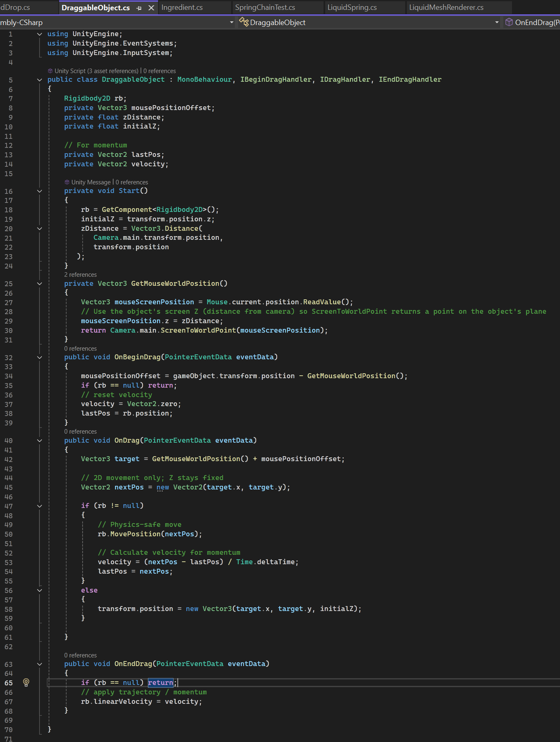Open the DraggableObject type dropdown arrow
The height and width of the screenshot is (742, 560).
tap(497, 22)
